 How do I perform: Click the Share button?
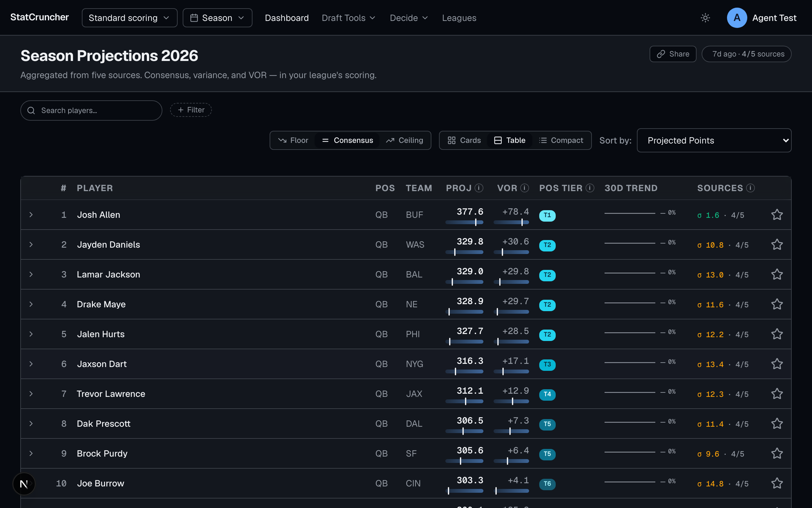point(673,54)
